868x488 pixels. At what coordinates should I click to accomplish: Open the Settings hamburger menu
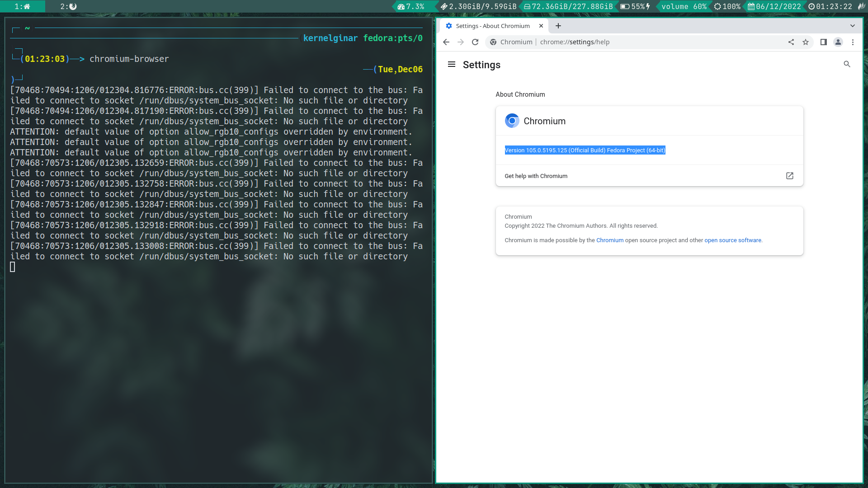click(x=451, y=64)
